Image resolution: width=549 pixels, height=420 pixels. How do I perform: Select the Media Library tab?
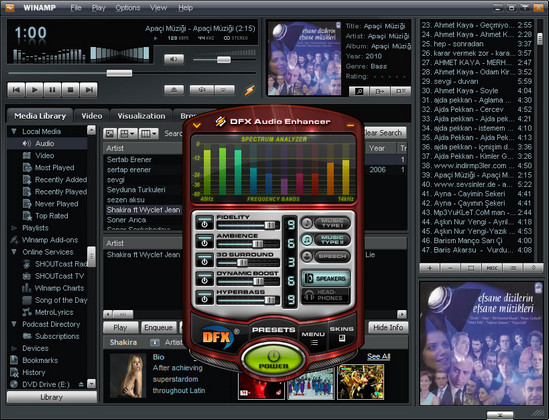pyautogui.click(x=40, y=116)
